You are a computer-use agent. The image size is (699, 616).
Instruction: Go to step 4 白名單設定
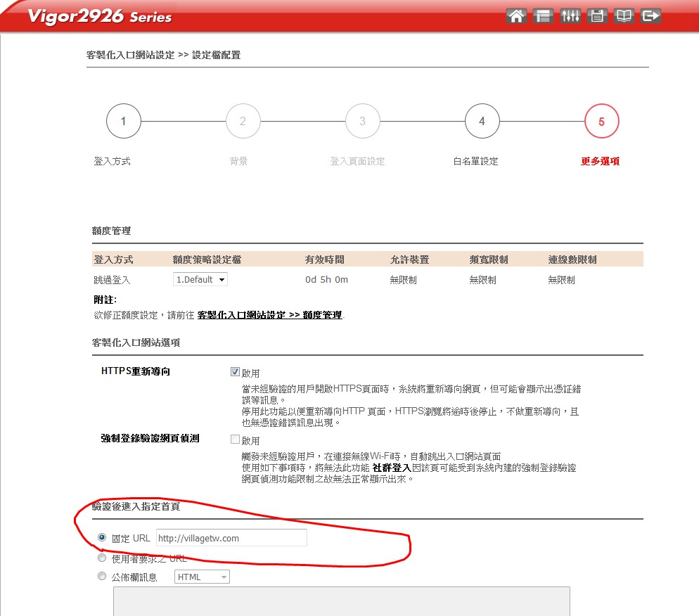pyautogui.click(x=482, y=122)
